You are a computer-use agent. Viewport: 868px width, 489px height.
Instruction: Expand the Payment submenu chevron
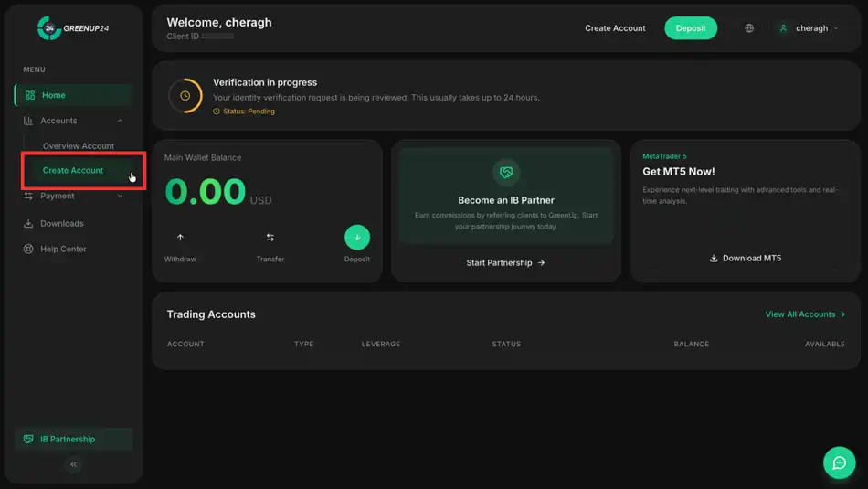tap(120, 196)
